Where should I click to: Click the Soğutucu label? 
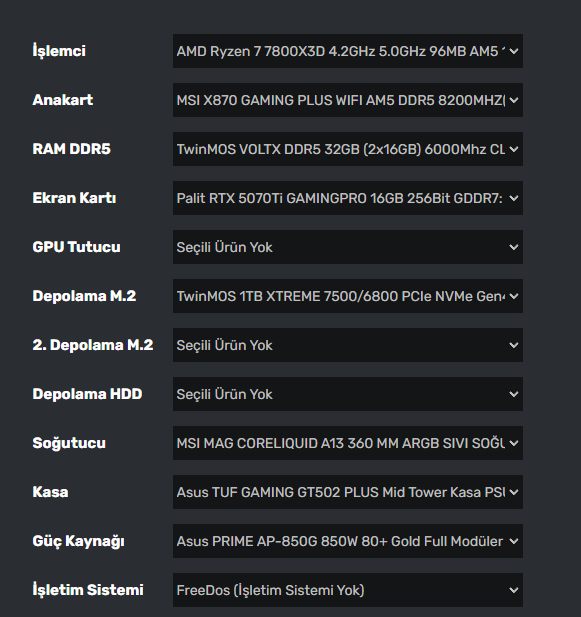click(x=69, y=443)
